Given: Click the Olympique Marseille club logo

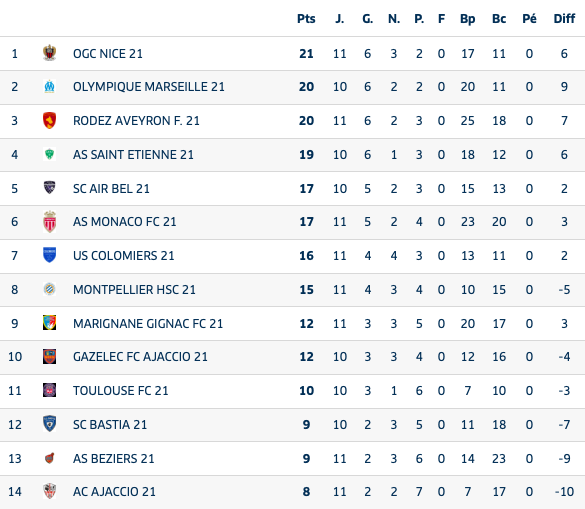Looking at the screenshot, I should (49, 87).
